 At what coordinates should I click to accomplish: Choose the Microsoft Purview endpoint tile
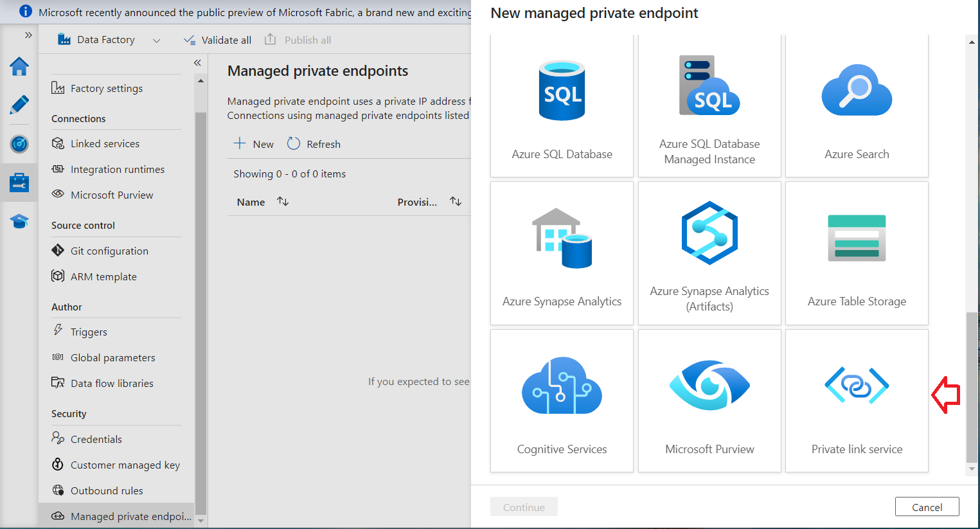tap(709, 401)
